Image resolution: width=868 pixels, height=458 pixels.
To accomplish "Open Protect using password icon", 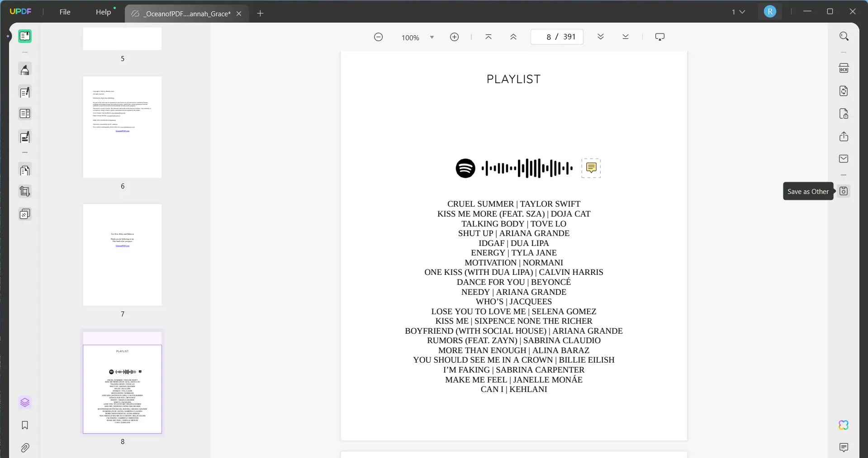I will click(844, 113).
